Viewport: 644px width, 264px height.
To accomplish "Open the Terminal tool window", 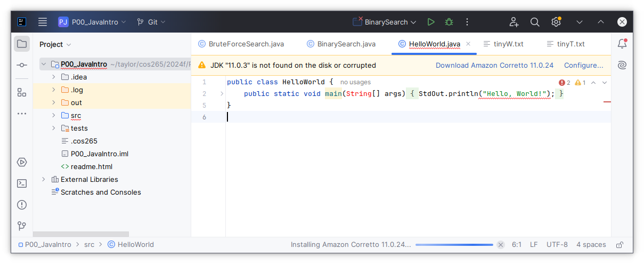I will point(22,183).
